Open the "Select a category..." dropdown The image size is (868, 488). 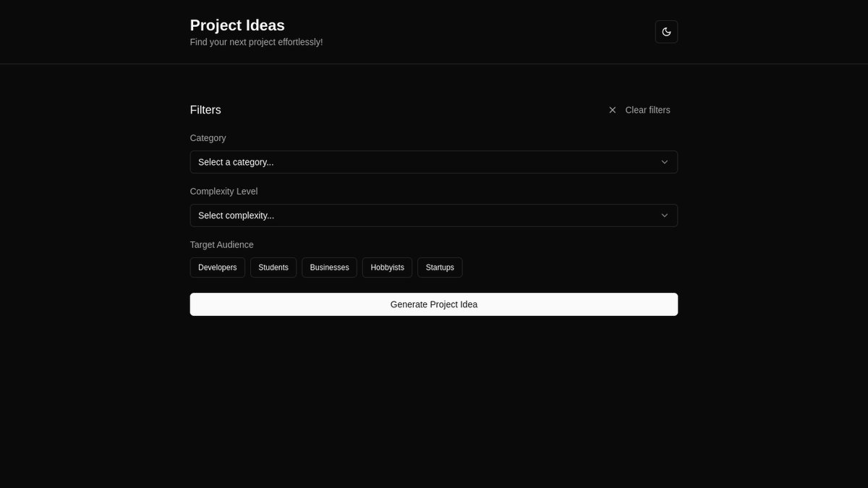point(427,162)
